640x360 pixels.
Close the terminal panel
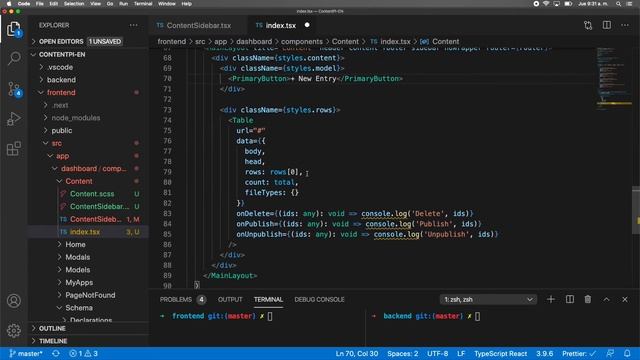[625, 299]
